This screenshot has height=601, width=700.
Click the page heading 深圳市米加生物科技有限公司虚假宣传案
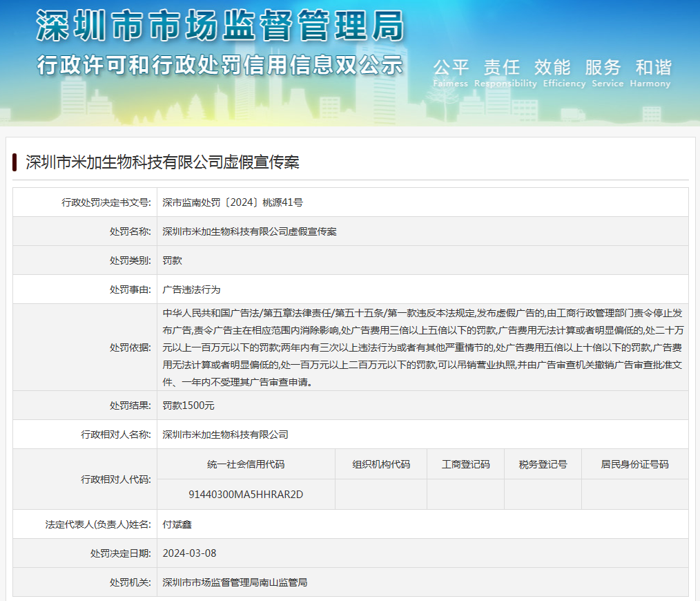coord(162,162)
